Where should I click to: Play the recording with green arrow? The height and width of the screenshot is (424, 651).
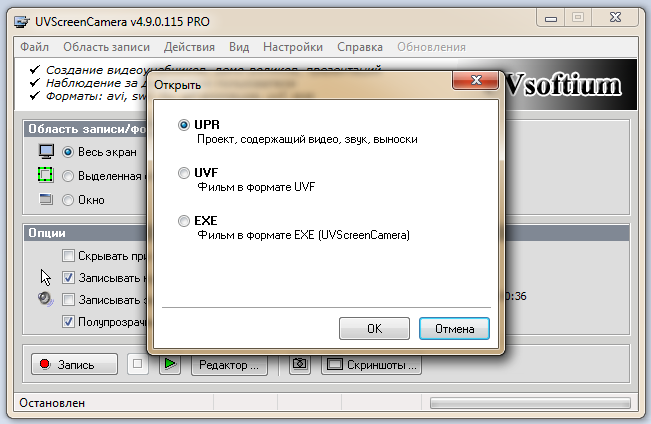click(x=170, y=364)
